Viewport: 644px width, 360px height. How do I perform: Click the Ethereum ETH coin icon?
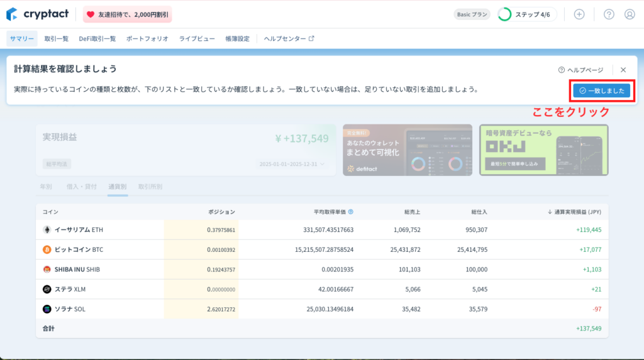(47, 230)
